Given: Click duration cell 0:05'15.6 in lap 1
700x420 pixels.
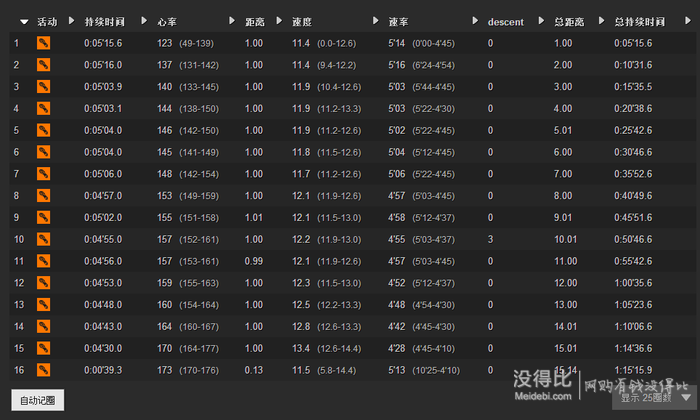Looking at the screenshot, I should coord(103,43).
